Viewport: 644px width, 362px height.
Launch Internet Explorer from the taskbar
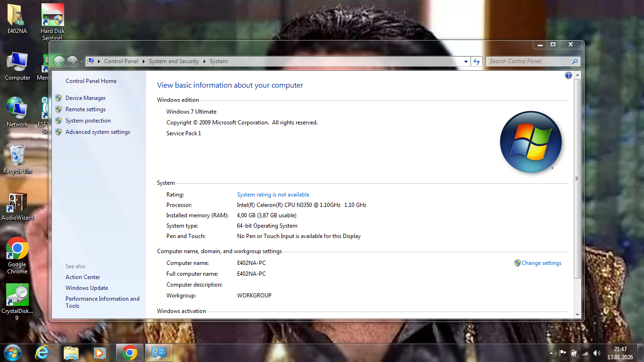[x=42, y=353]
